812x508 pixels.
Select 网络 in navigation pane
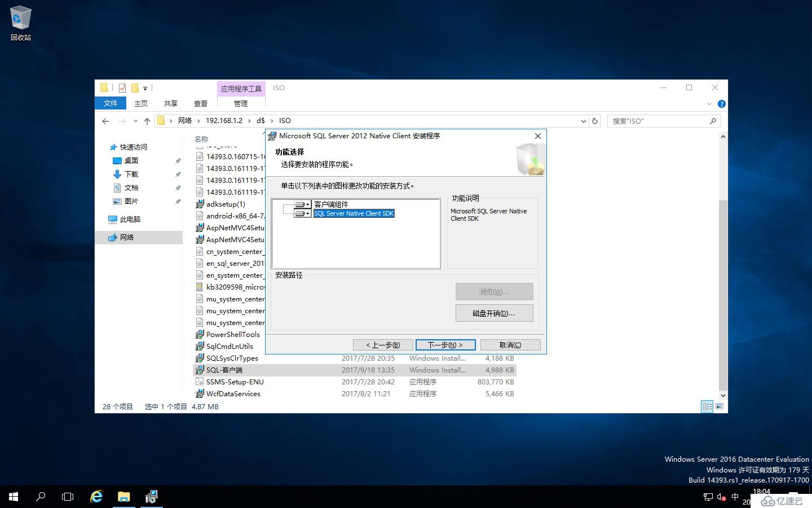pos(139,238)
